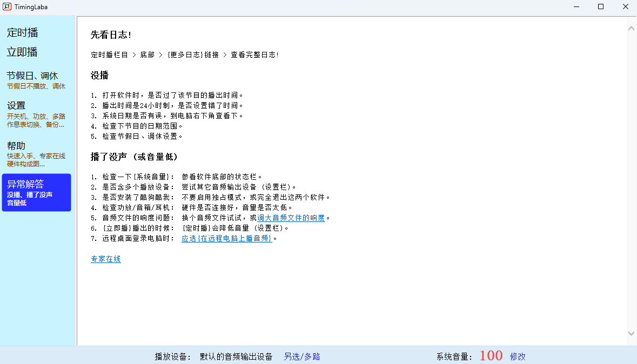Minimize the TimingLaba window
Viewport: 637px width, 364px height.
[576, 7]
